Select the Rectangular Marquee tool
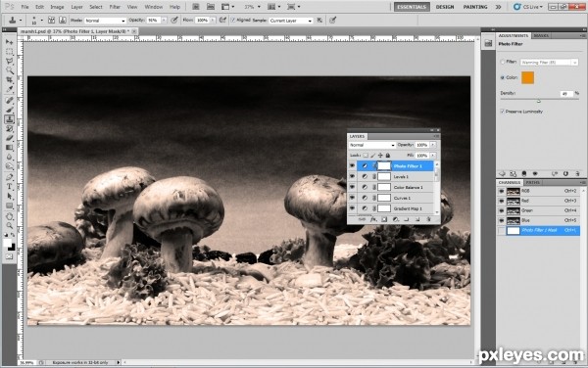 tap(10, 52)
